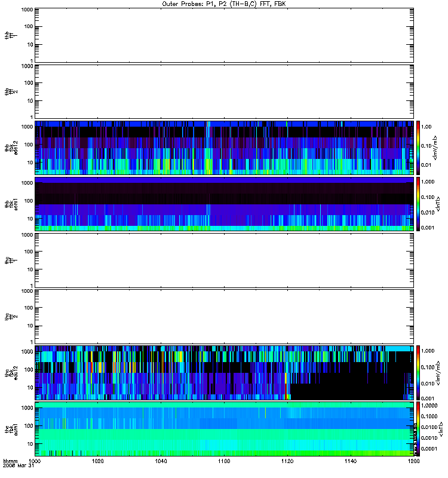The width and height of the screenshot is (448, 478).
Task: Select the empty thc fft 2 panel
Action: (224, 315)
